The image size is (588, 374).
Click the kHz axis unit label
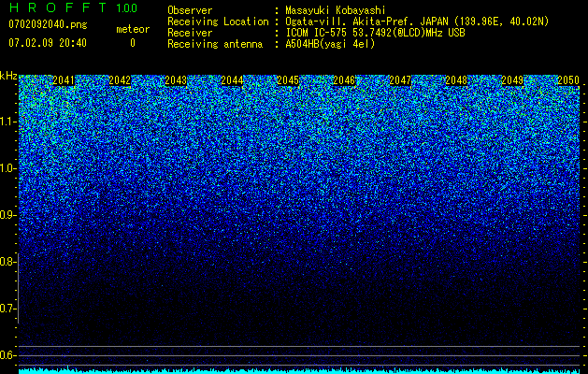tap(8, 76)
